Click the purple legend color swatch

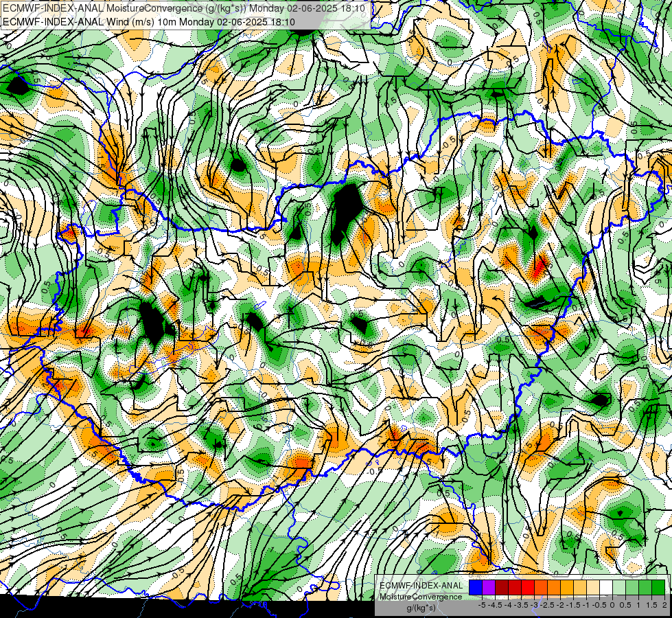pos(489,587)
